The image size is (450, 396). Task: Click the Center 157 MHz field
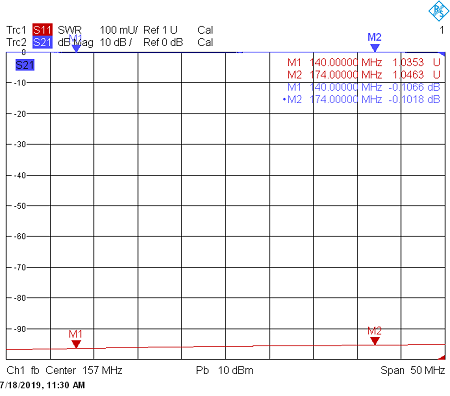coord(84,370)
